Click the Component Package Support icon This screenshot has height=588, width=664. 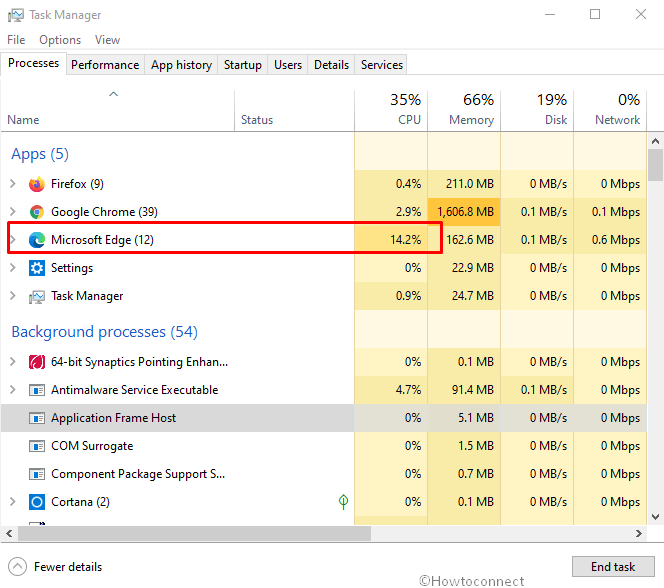(x=37, y=474)
